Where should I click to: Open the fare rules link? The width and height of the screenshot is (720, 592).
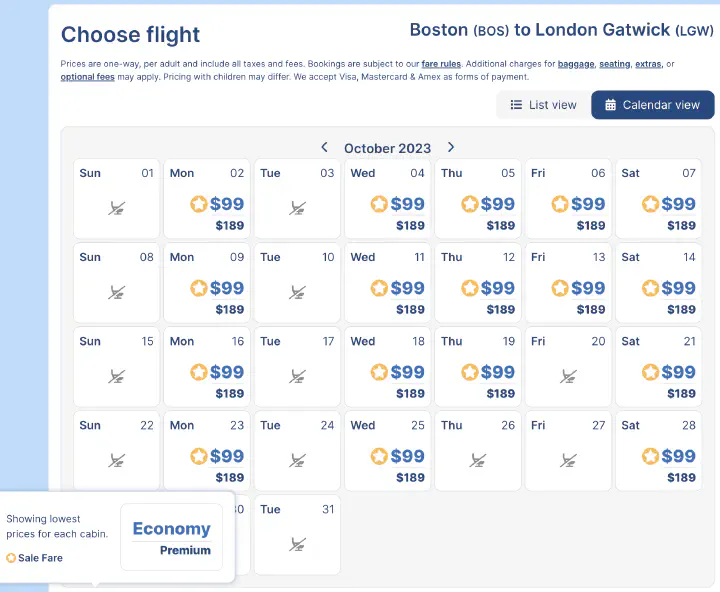[x=441, y=64]
